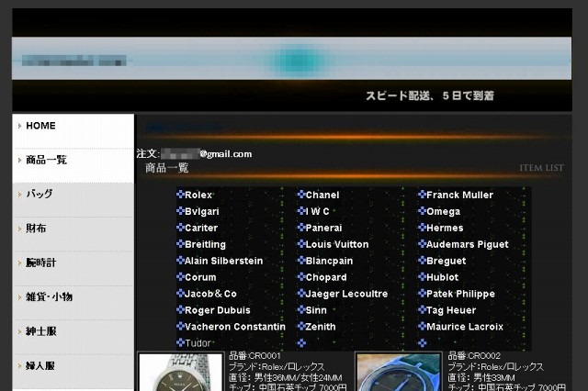The height and width of the screenshot is (391, 588).
Task: Click the blue icon beside Omega
Action: [422, 211]
